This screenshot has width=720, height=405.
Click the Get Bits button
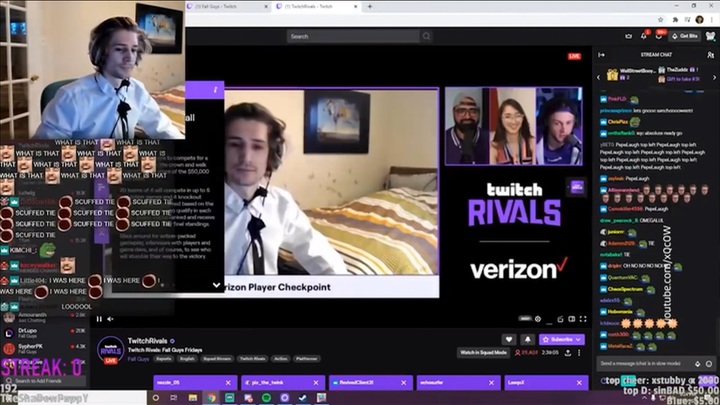685,36
